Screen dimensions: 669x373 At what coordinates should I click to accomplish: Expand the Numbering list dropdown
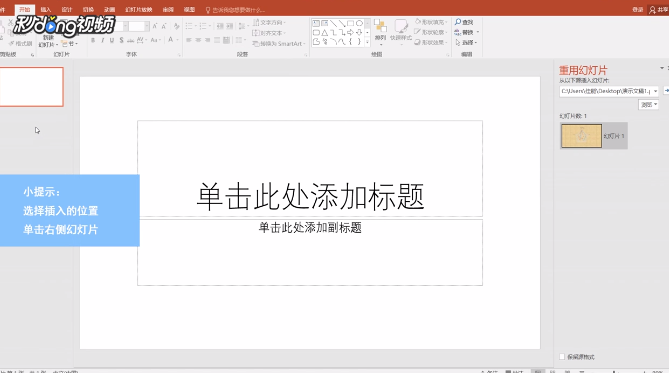pos(209,26)
